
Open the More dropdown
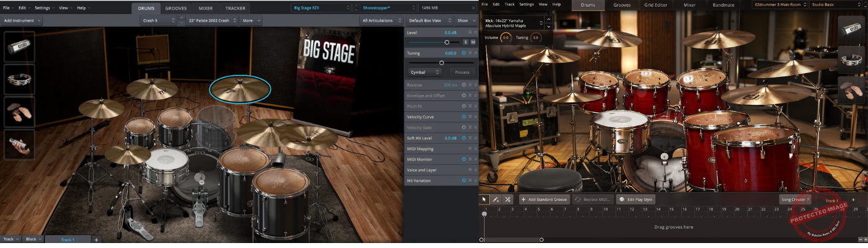point(251,20)
